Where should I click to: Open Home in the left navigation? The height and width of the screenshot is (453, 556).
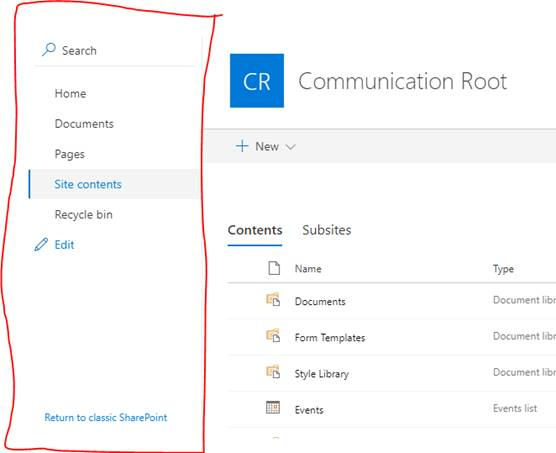pos(70,94)
